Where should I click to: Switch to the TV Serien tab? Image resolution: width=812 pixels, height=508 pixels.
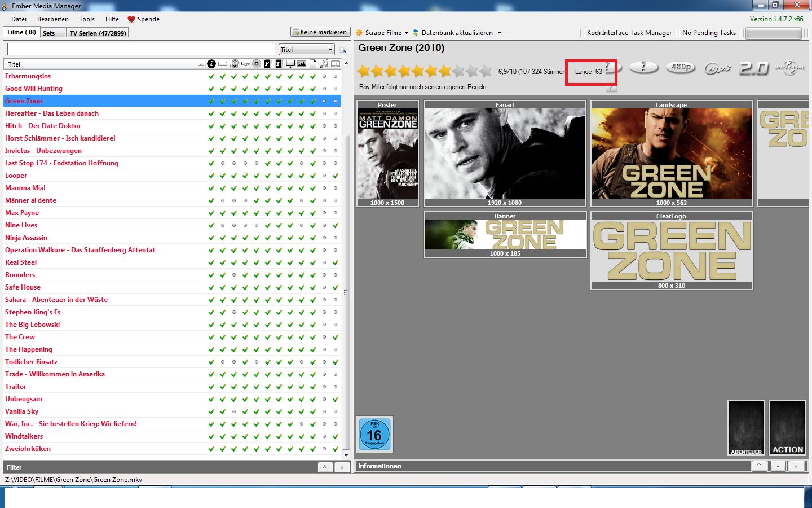pos(98,33)
